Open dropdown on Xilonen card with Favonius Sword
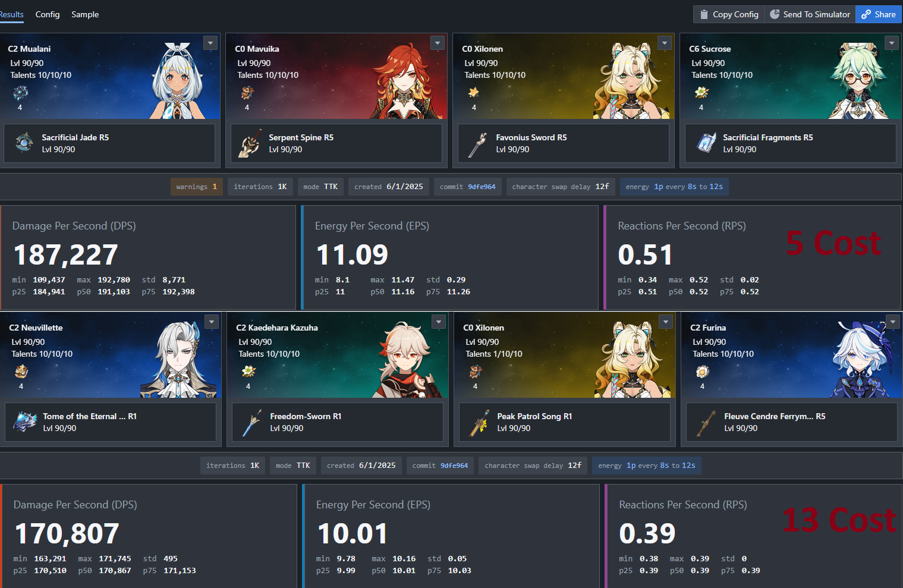The height and width of the screenshot is (588, 903). [x=665, y=43]
